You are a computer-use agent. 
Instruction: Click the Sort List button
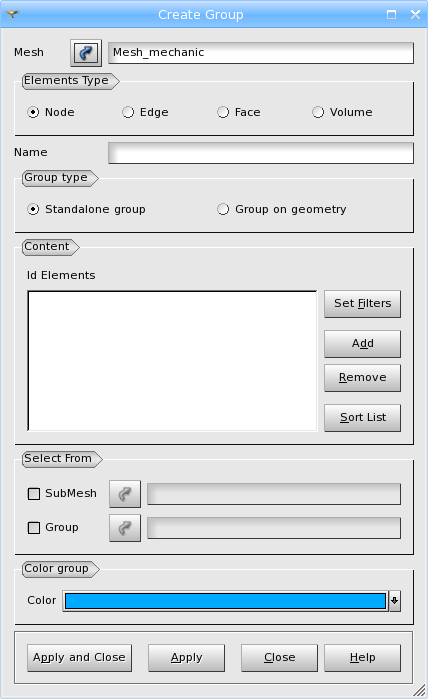362,418
